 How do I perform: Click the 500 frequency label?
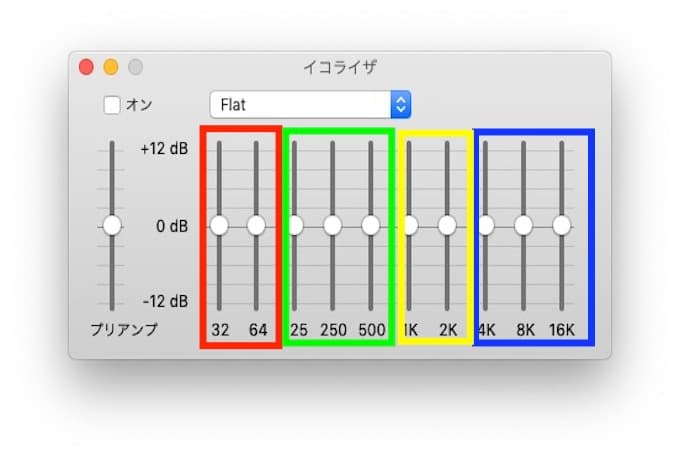pos(372,330)
